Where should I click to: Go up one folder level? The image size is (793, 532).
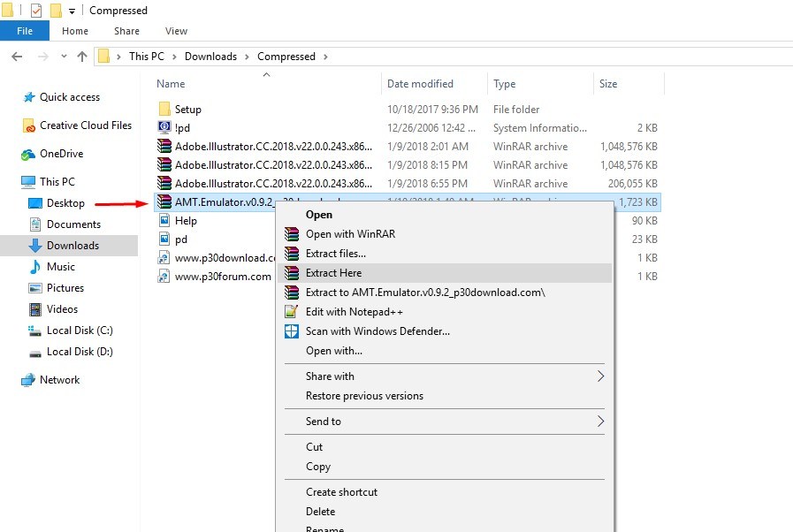click(x=82, y=57)
